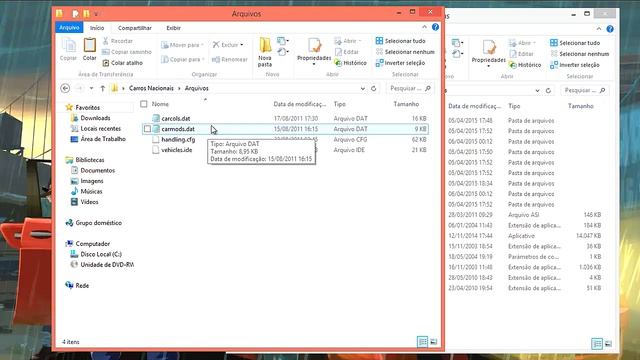The height and width of the screenshot is (360, 640).
Task: Switch to the Exibir ribbon tab
Action: point(173,28)
